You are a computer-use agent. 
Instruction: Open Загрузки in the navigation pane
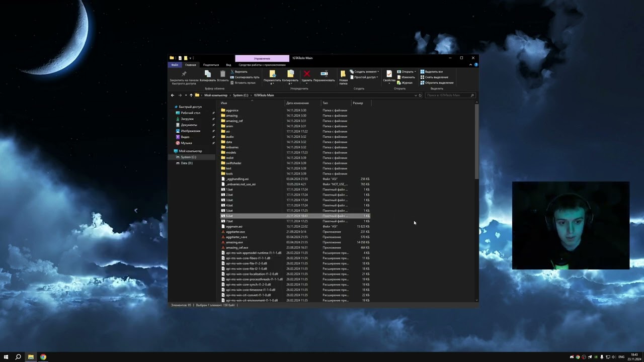pos(187,119)
